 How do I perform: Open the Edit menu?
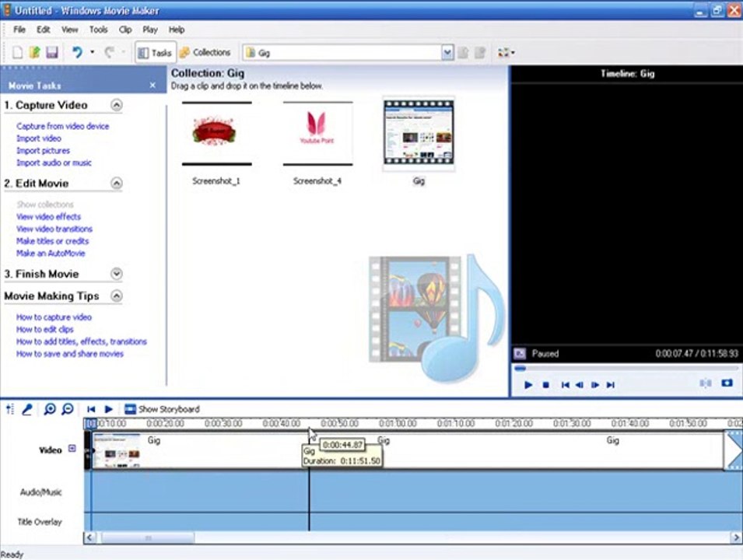(x=43, y=30)
